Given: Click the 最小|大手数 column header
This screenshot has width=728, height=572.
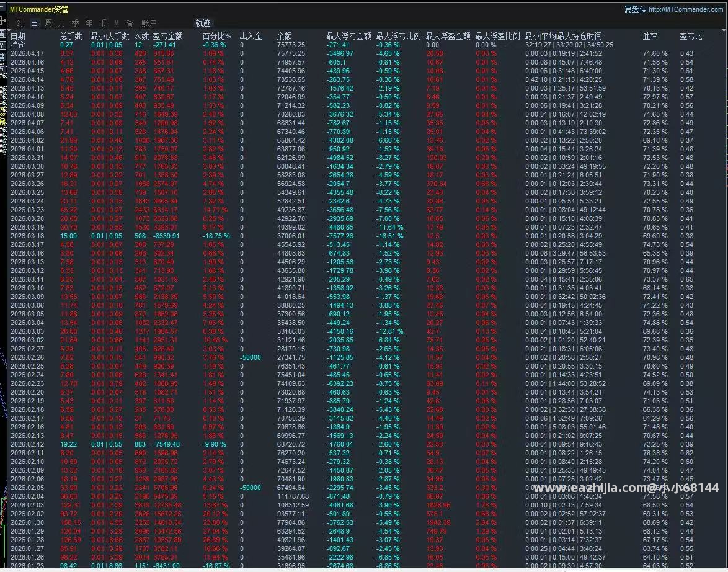Looking at the screenshot, I should tap(110, 36).
